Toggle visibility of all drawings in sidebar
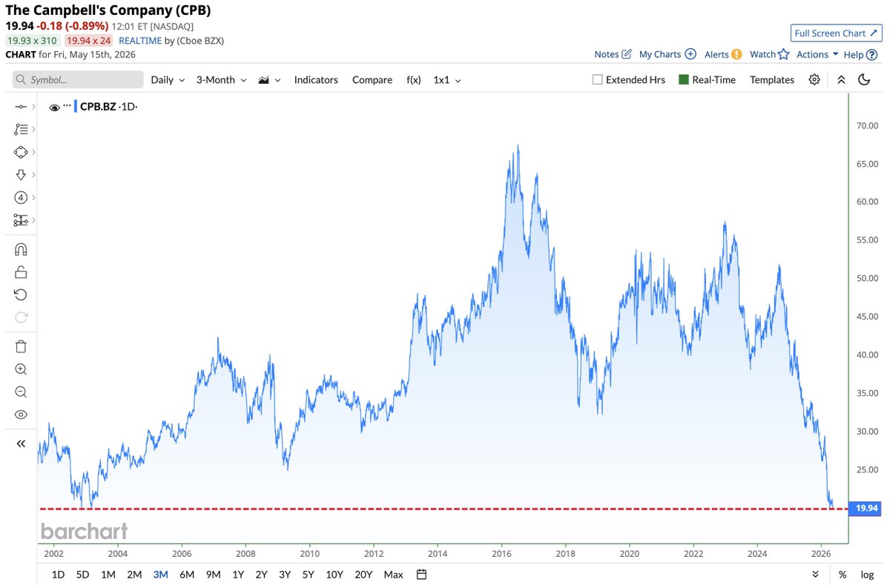890x588 pixels. [x=21, y=414]
